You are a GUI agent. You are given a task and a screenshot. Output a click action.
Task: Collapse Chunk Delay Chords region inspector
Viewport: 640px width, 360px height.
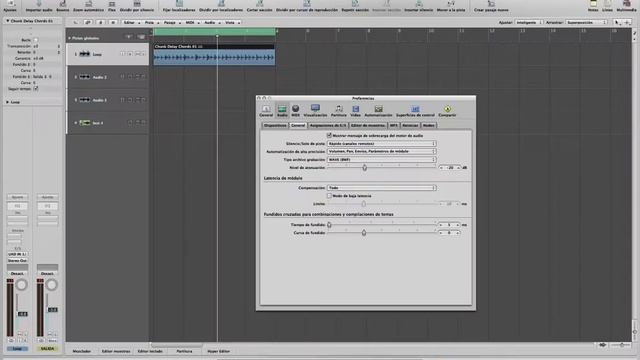click(7, 21)
